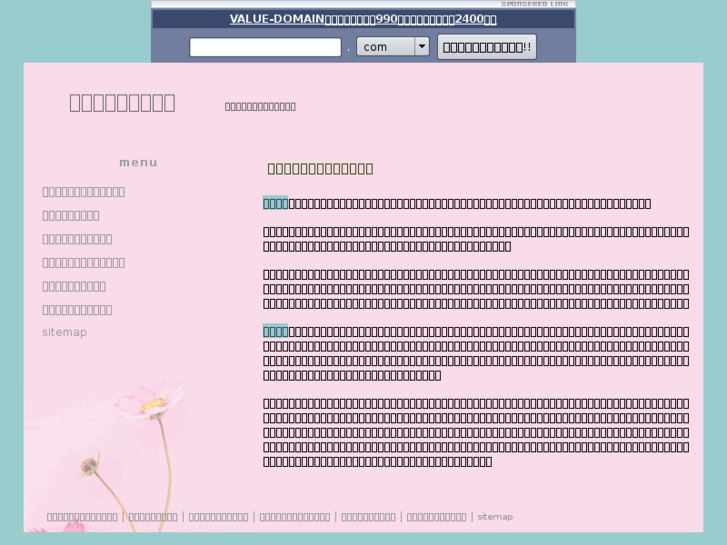Screen dimensions: 727x545
Task: Open sitemap link in sidebar menu
Action: tap(64, 332)
